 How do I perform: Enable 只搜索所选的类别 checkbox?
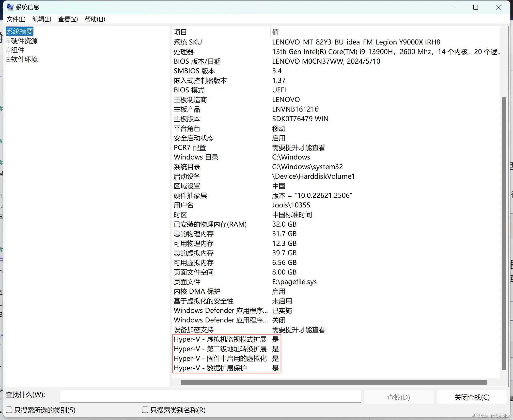click(x=9, y=410)
